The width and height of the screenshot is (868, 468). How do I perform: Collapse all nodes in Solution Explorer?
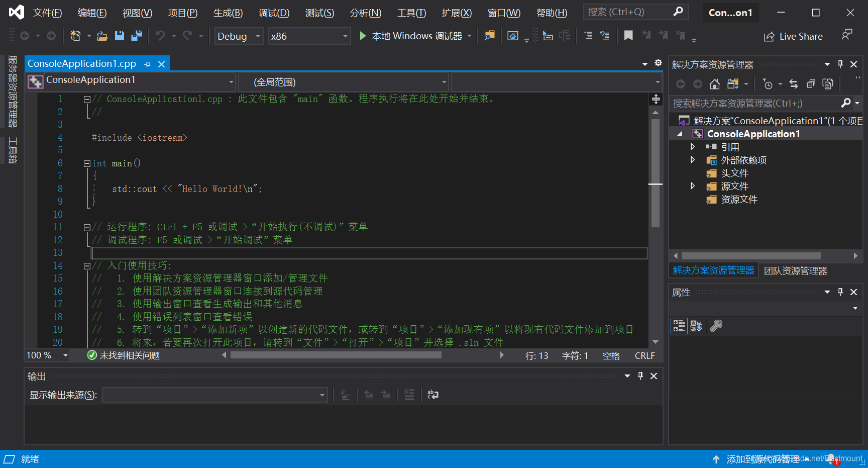click(x=811, y=84)
